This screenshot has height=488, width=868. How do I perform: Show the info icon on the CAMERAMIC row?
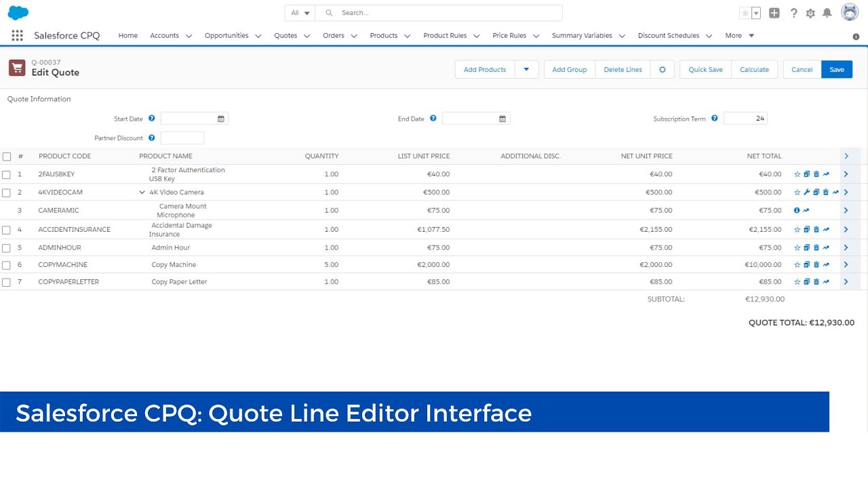coord(797,211)
